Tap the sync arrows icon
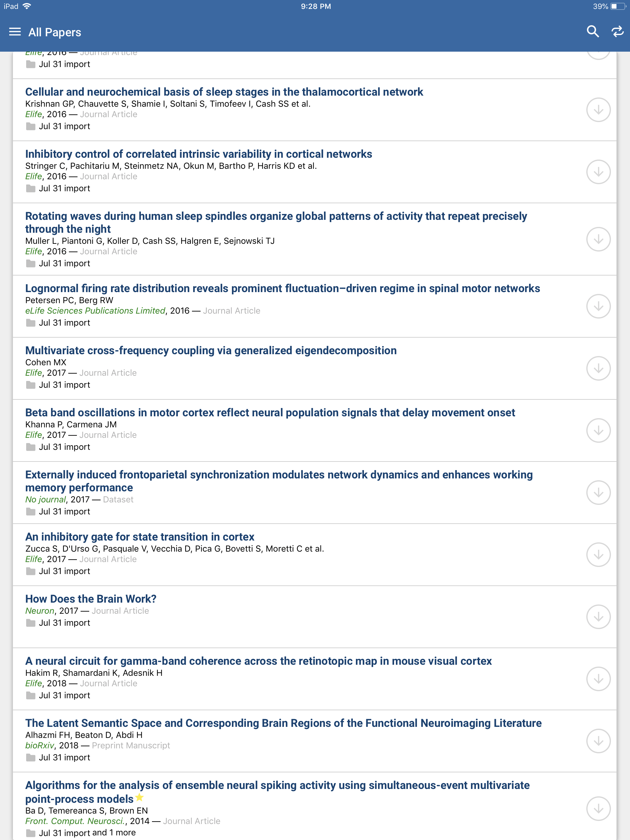 pyautogui.click(x=617, y=32)
